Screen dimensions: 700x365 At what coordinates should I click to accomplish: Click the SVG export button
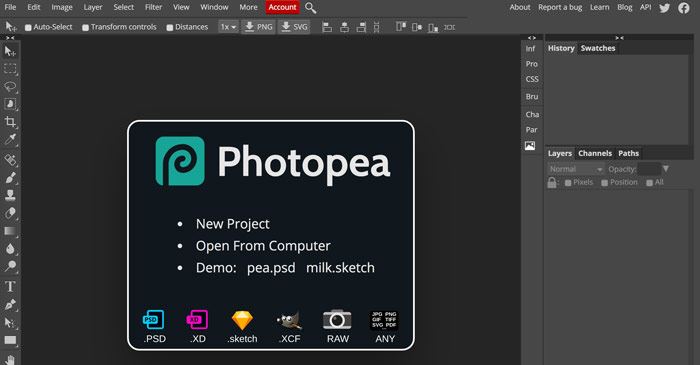[x=294, y=27]
